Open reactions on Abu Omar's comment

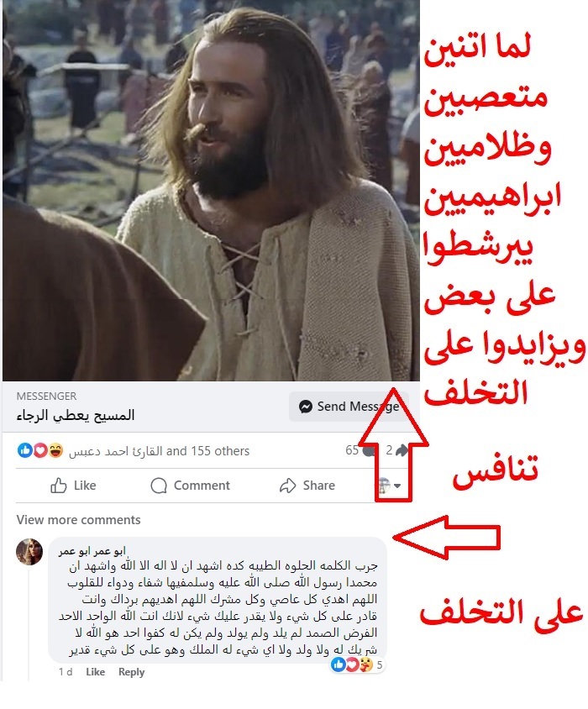[357, 664]
